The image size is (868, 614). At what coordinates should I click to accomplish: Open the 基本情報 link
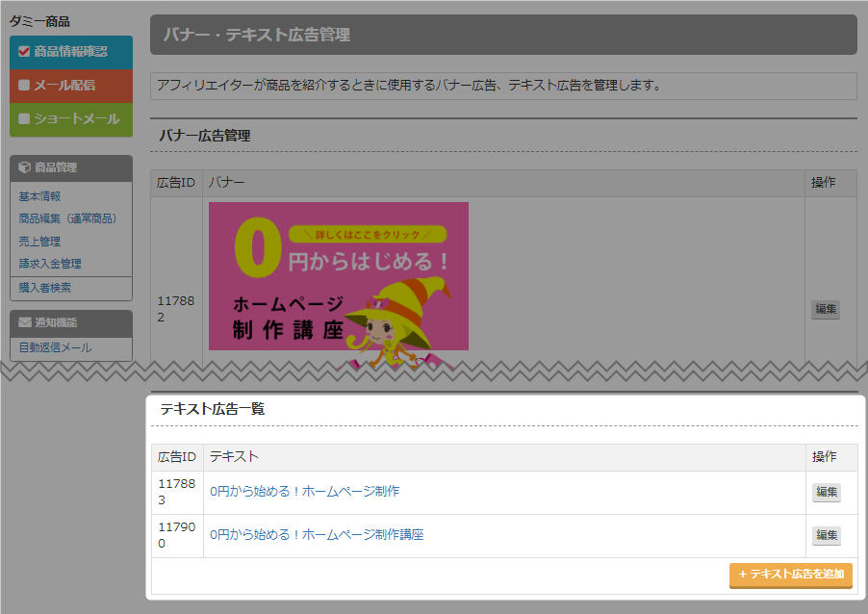39,196
